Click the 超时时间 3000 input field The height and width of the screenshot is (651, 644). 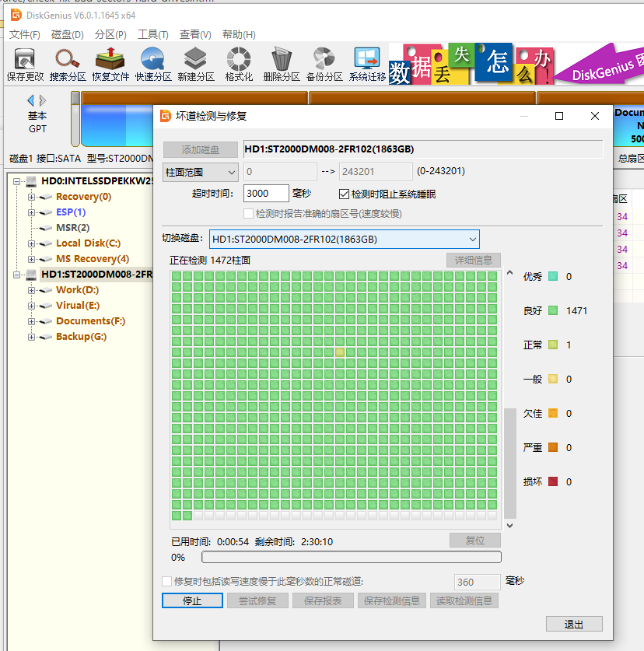tap(266, 194)
